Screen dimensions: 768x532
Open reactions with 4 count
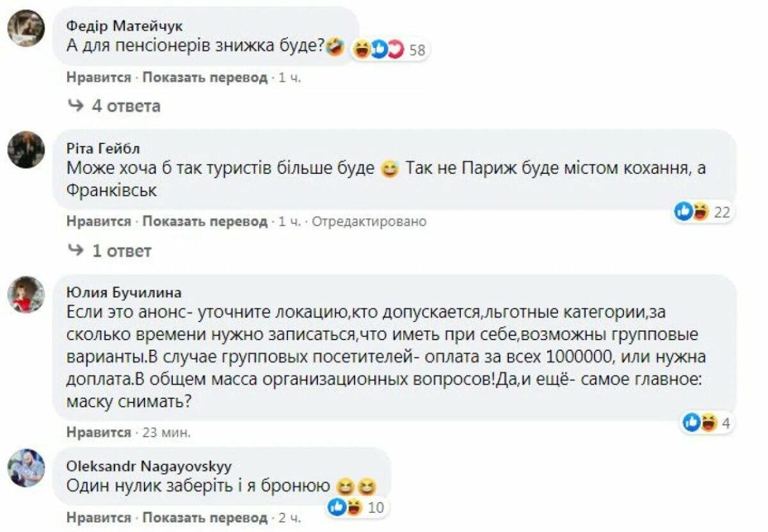click(707, 422)
